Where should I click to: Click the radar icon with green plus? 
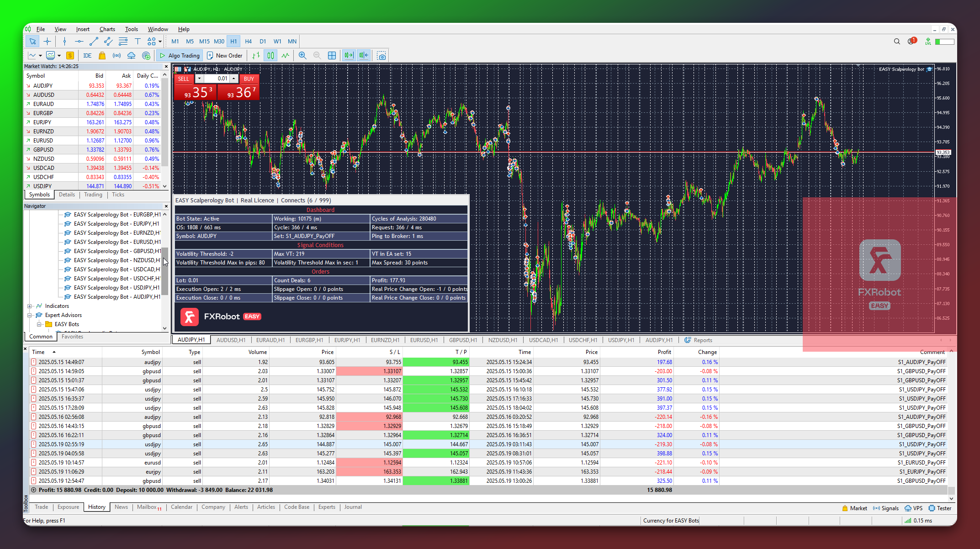(146, 56)
